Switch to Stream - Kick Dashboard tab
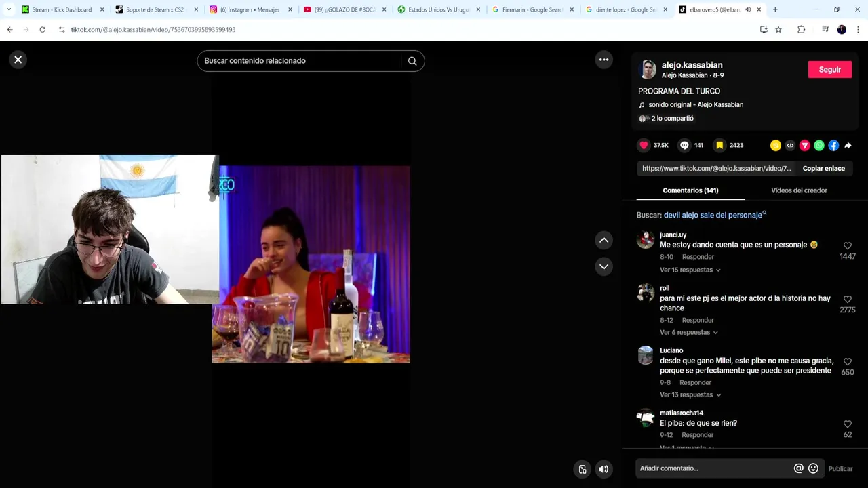 coord(63,9)
